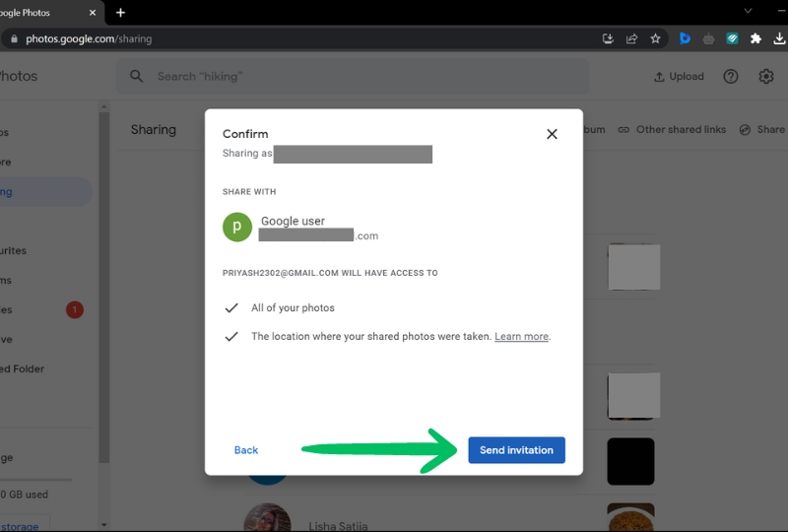Click the Google Photos logo text
The height and width of the screenshot is (532, 788).
coord(18,77)
